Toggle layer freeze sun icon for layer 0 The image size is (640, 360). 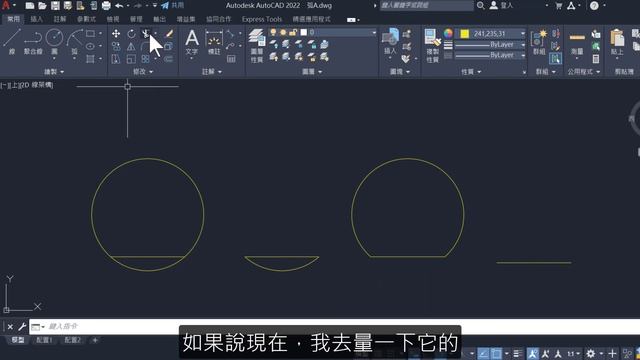pos(283,32)
